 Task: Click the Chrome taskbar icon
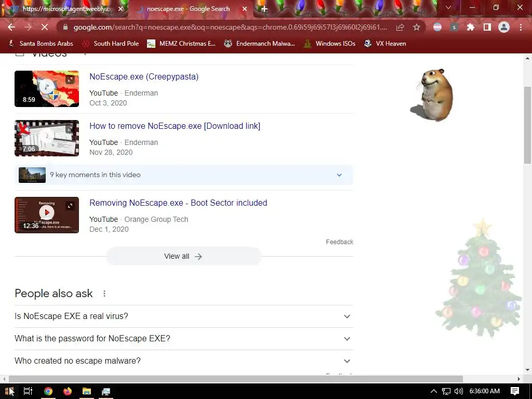[x=48, y=391]
